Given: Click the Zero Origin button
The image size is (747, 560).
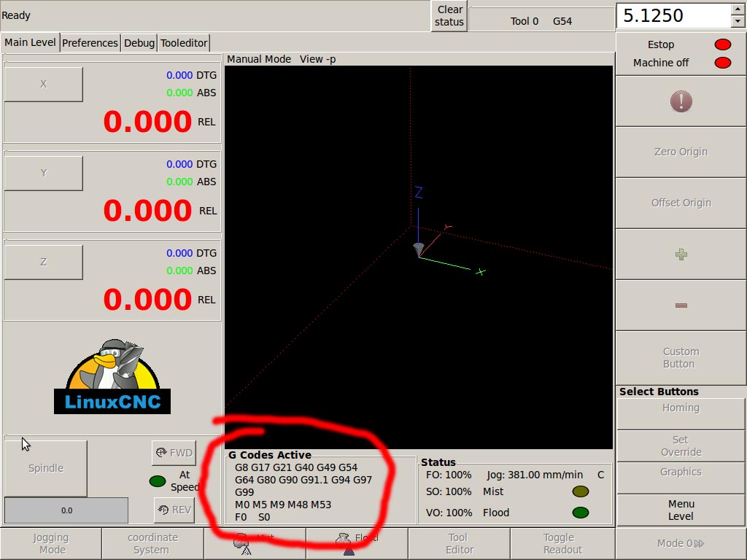Looking at the screenshot, I should (x=681, y=152).
